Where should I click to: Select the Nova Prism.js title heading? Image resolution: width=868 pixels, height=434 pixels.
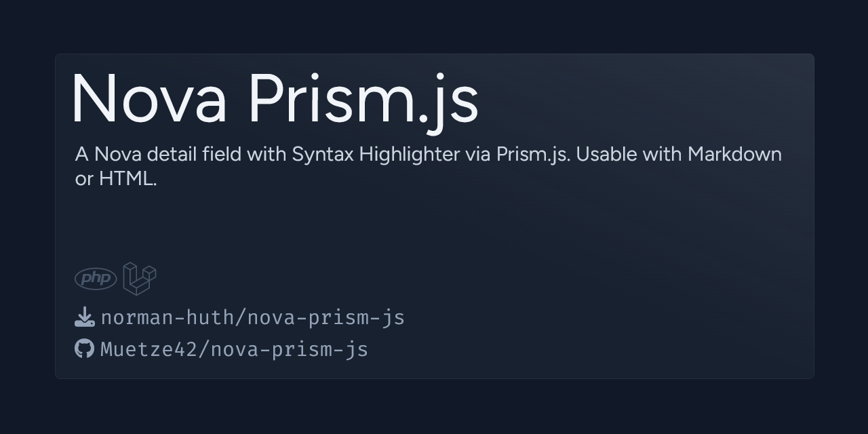coord(275,99)
